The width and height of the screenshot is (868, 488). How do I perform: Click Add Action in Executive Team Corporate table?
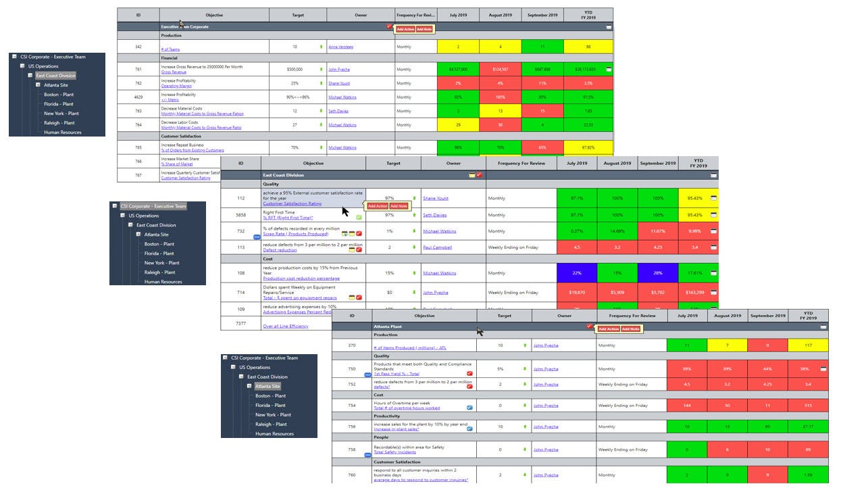405,30
